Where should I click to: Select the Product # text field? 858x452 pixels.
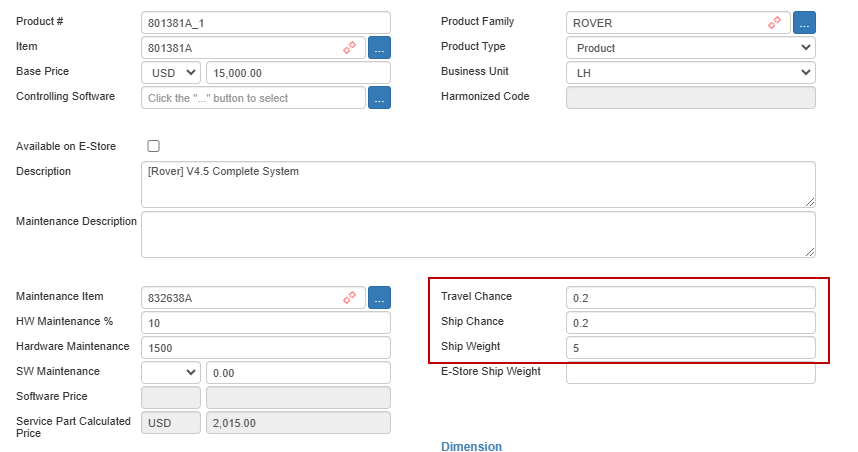click(266, 23)
